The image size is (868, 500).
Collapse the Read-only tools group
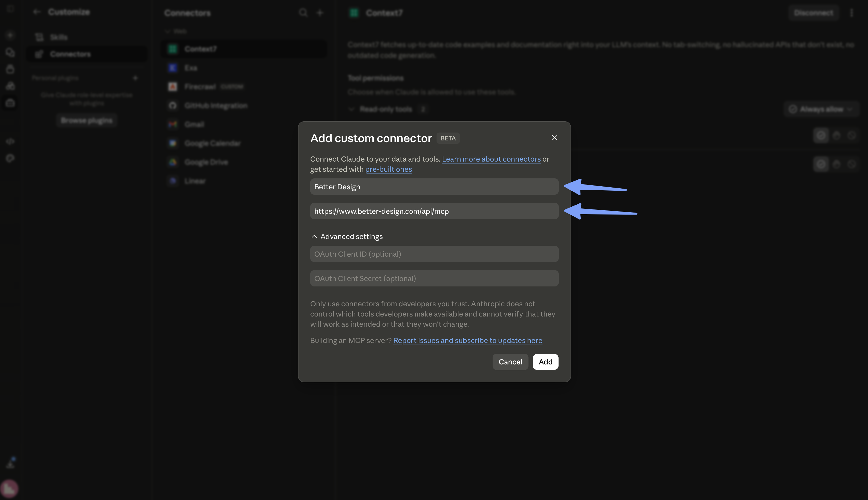pos(351,109)
